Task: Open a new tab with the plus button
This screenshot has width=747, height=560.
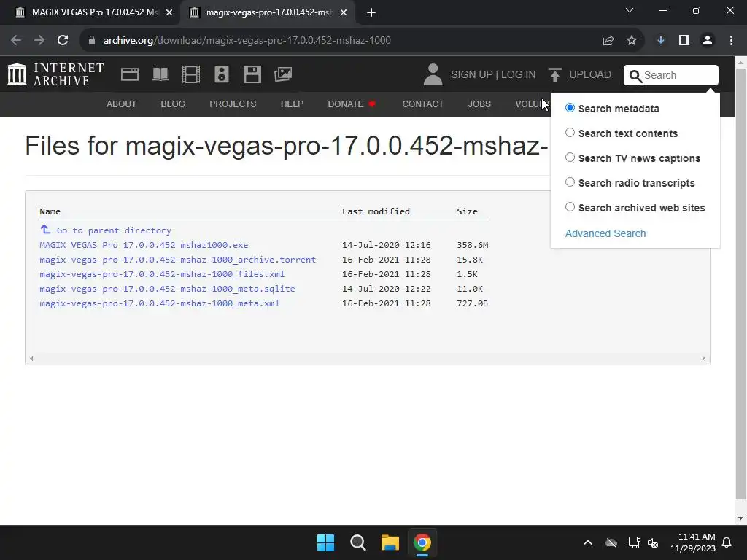Action: [371, 12]
